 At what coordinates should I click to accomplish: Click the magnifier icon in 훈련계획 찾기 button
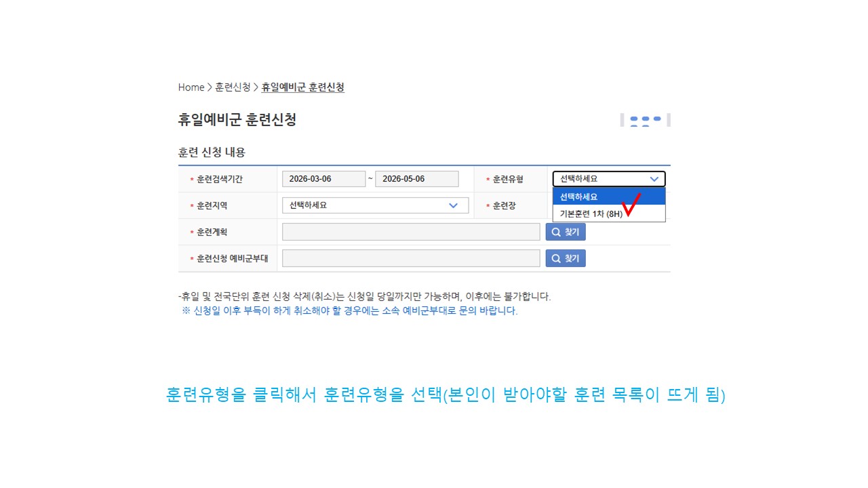click(556, 232)
